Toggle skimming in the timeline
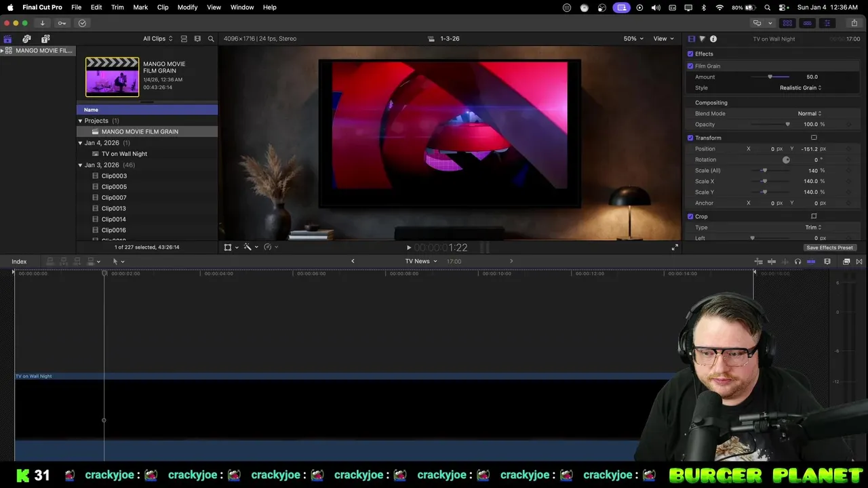The image size is (868, 488). click(771, 262)
